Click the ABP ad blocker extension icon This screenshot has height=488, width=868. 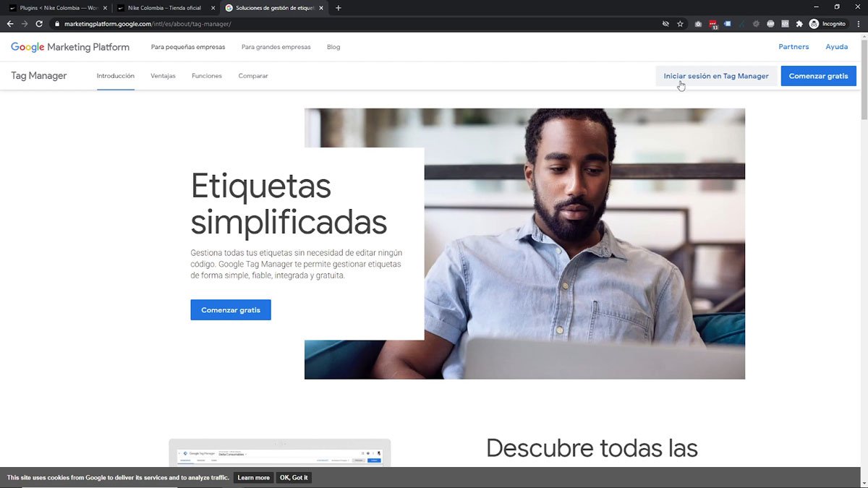coord(770,24)
